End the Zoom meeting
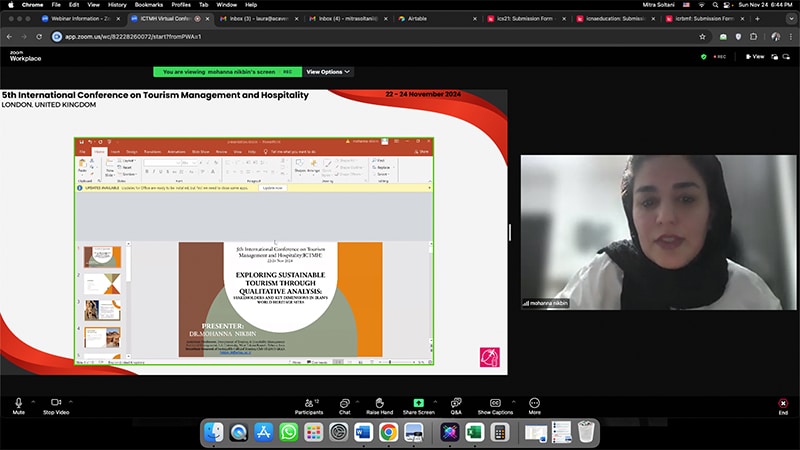 click(x=783, y=403)
